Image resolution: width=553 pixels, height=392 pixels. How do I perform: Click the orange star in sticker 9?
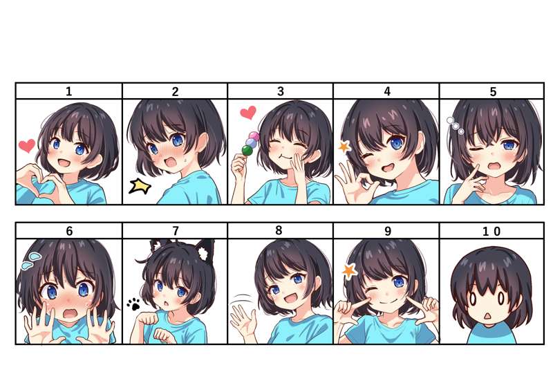pyautogui.click(x=349, y=271)
